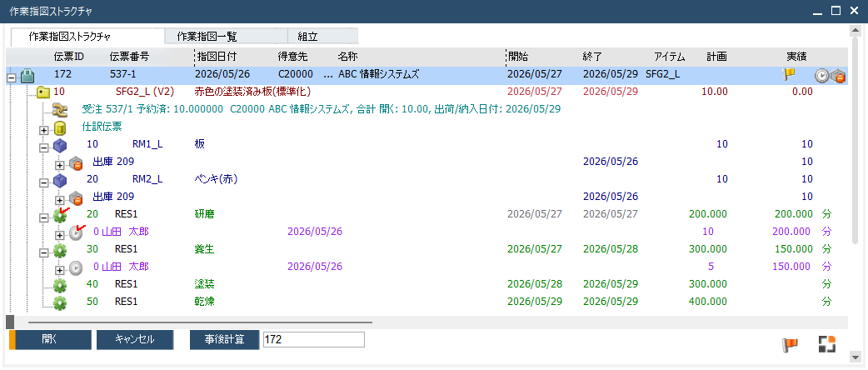868x370 pixels.
Task: Click the gear icon for 乾燥 operation
Action: click(x=60, y=302)
